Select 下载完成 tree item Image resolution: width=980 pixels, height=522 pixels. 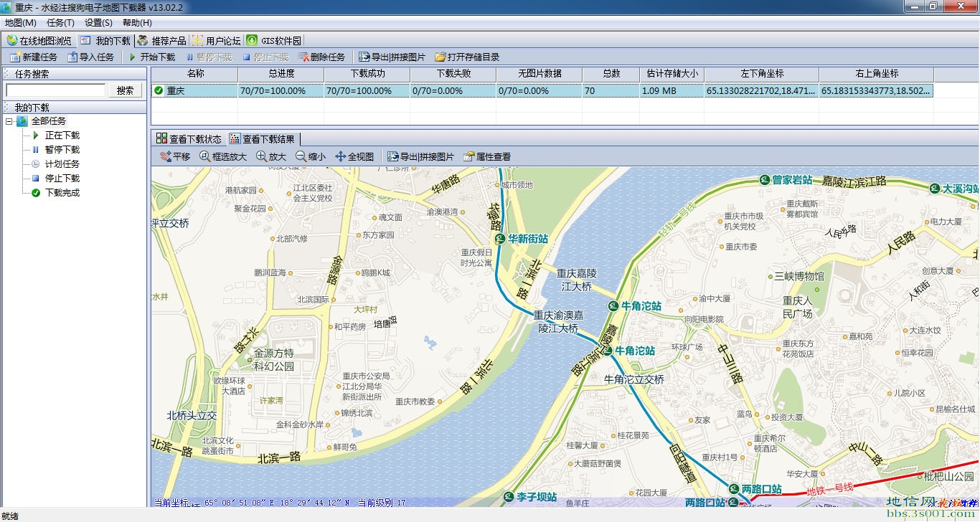click(x=62, y=192)
